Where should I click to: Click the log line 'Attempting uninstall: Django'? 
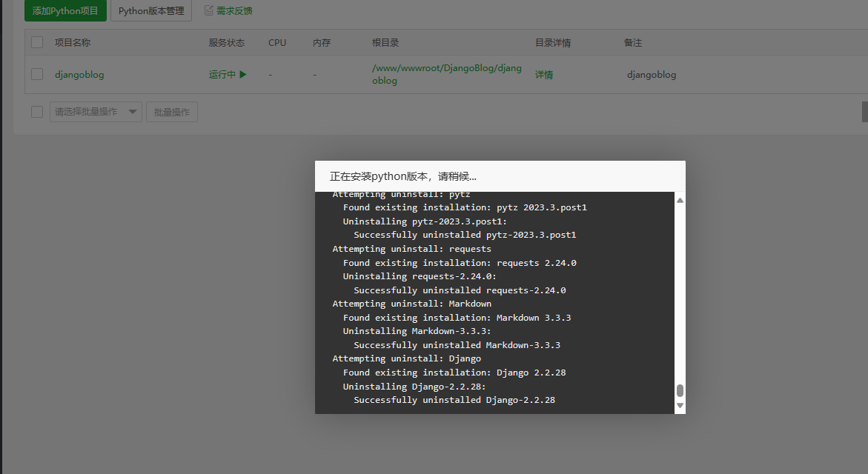407,358
